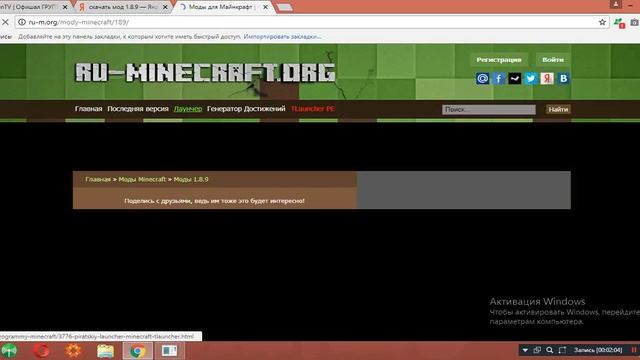Click the 'Запись [00:02:04]' recording timer

point(598,350)
